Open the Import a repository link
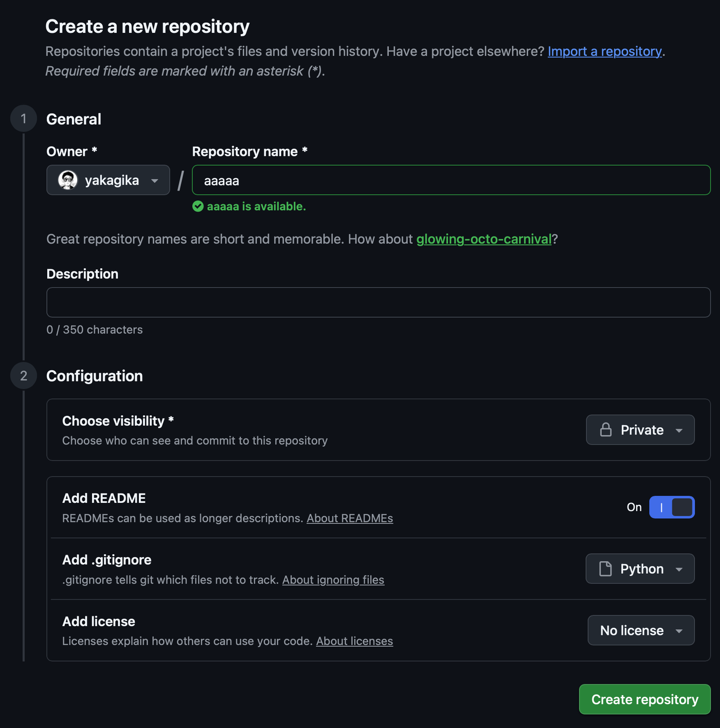The height and width of the screenshot is (728, 720). click(x=605, y=51)
